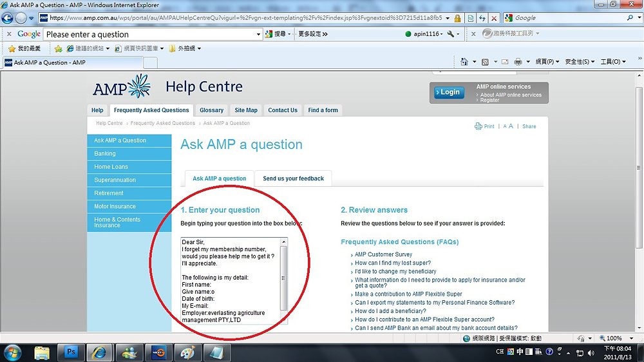The image size is (644, 362).
Task: Open the Contact Us tab
Action: tap(283, 110)
